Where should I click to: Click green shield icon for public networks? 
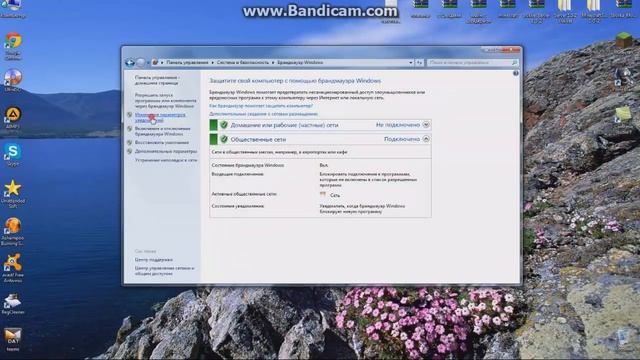click(x=224, y=139)
